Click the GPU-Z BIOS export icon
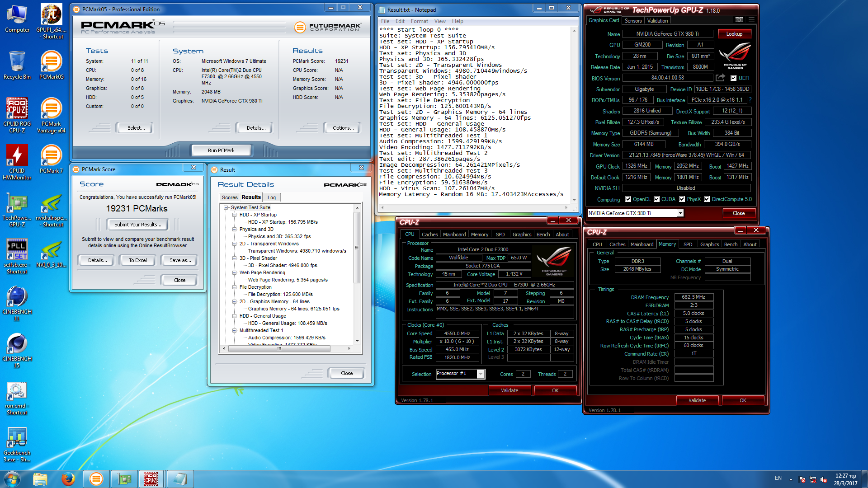This screenshot has height=488, width=868. coord(720,78)
